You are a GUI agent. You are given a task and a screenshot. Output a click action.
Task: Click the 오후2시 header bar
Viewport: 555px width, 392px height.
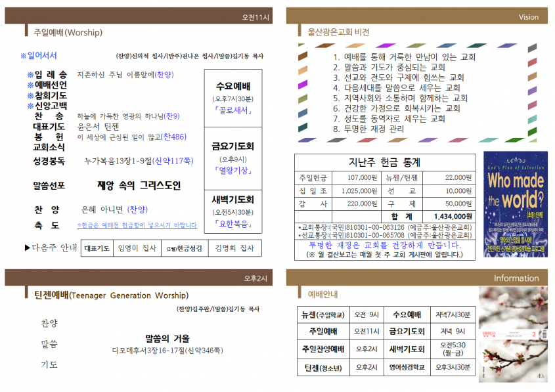pos(139,278)
